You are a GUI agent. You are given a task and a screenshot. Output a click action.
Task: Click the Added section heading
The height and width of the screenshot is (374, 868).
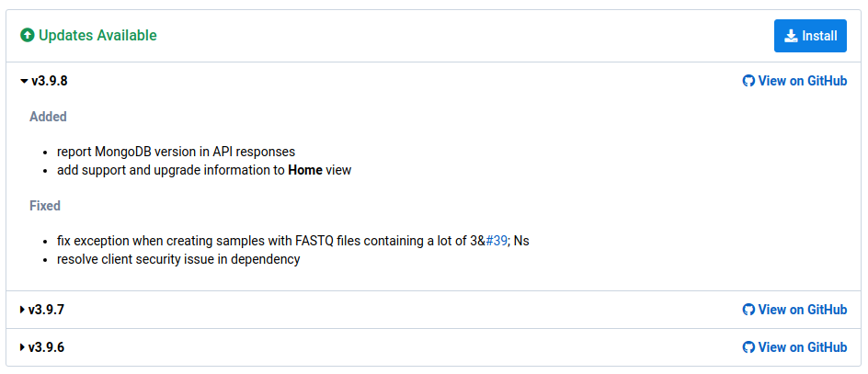click(48, 117)
